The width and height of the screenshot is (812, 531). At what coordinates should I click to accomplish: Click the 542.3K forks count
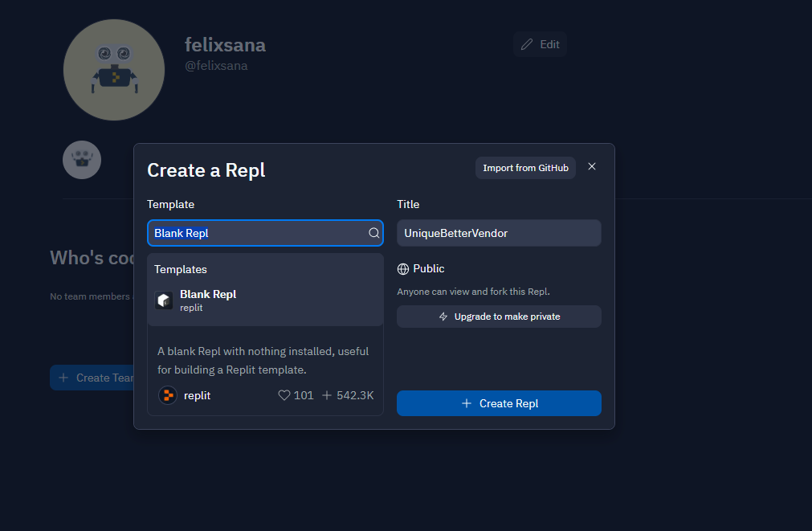[x=355, y=395]
